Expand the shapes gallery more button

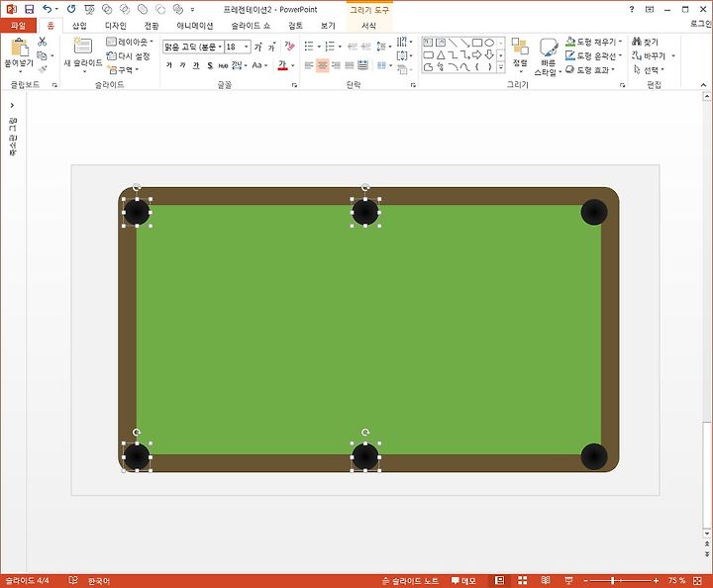(501, 67)
